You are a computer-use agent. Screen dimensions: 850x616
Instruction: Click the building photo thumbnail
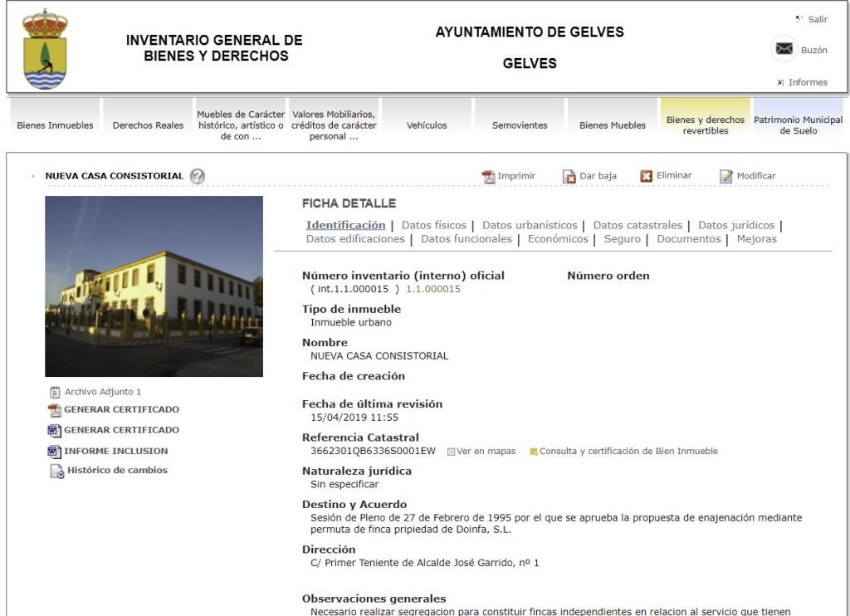[154, 286]
